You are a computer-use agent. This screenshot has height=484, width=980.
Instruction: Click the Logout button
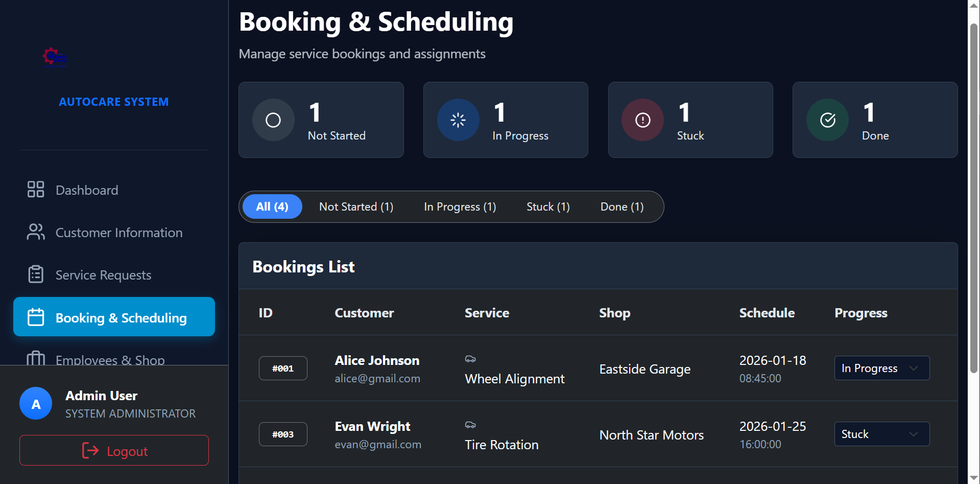coord(114,450)
